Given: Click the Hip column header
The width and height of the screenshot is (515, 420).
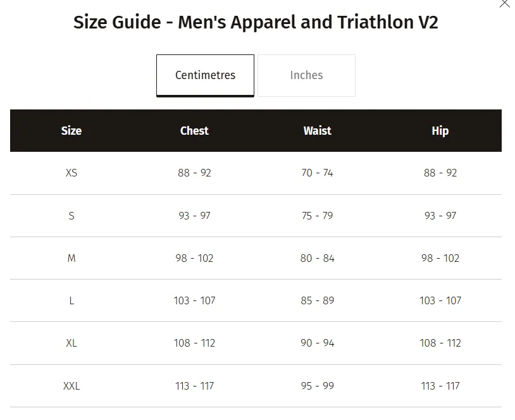Looking at the screenshot, I should point(440,131).
